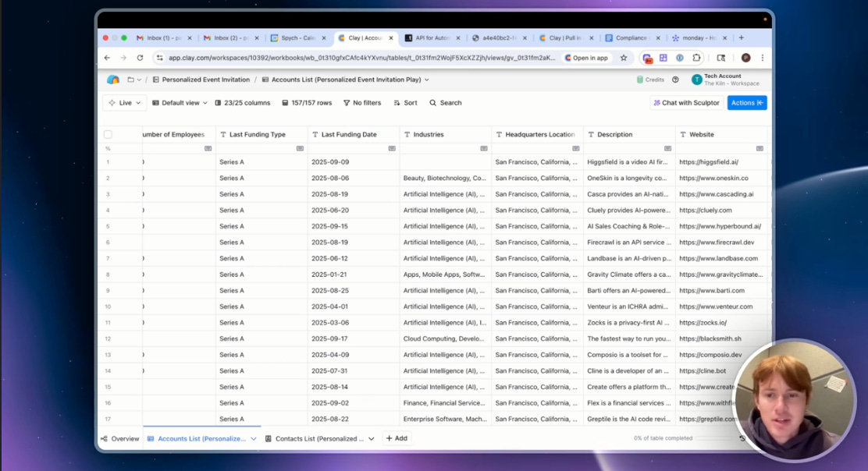Click the browser address bar URL
868x471 pixels.
pyautogui.click(x=361, y=58)
